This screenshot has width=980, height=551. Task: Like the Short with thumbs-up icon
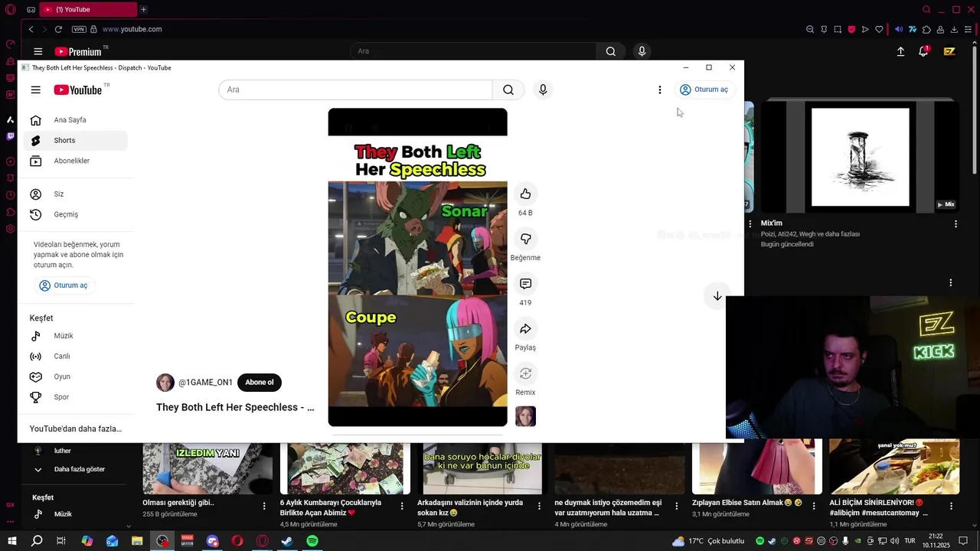tap(525, 194)
